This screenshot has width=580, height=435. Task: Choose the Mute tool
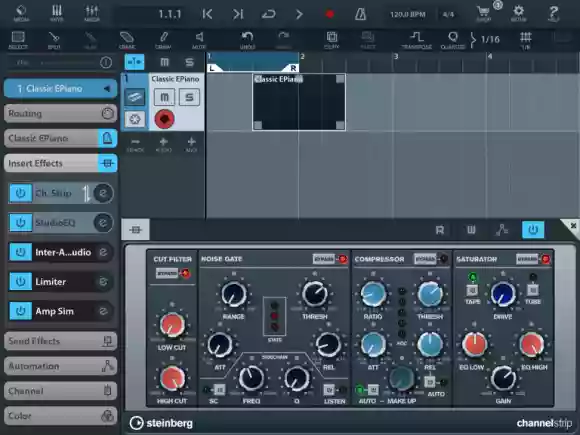point(199,40)
